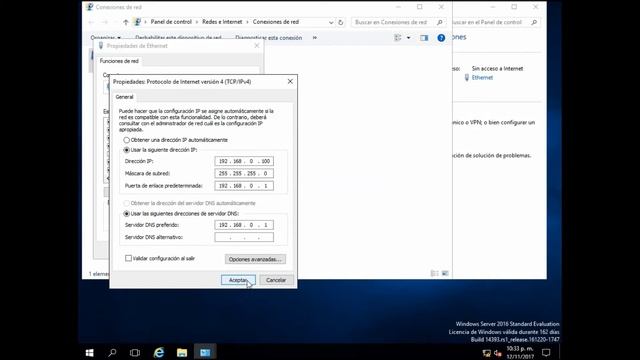Click the network tray icon

pos(487,353)
